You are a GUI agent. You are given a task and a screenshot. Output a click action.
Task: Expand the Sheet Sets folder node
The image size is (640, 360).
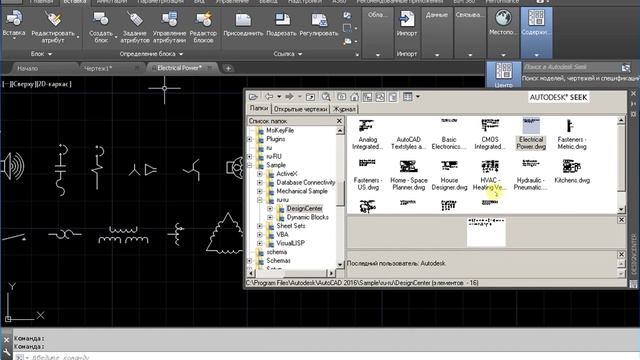click(260, 226)
